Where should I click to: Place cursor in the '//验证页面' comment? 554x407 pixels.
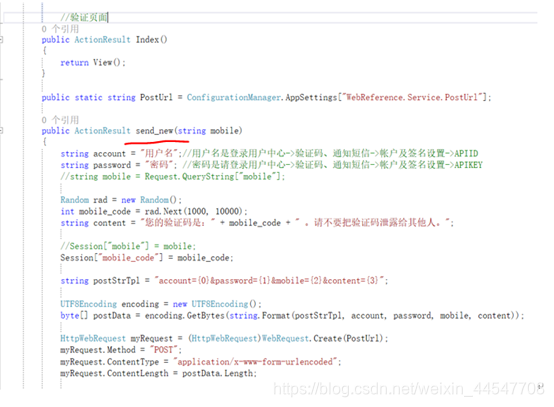pos(84,17)
